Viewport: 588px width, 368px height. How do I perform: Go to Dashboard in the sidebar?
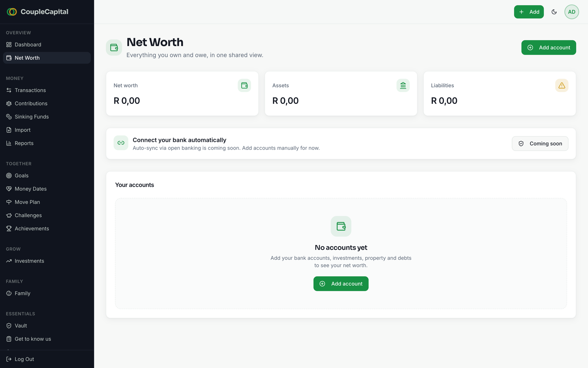(x=47, y=44)
